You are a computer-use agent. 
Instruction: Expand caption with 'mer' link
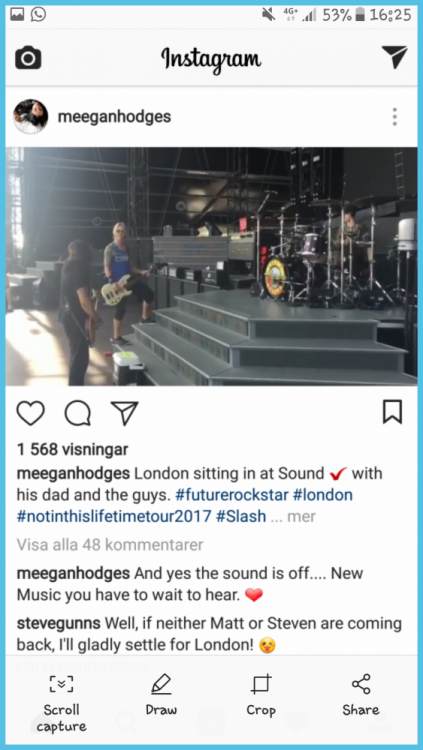(x=301, y=517)
